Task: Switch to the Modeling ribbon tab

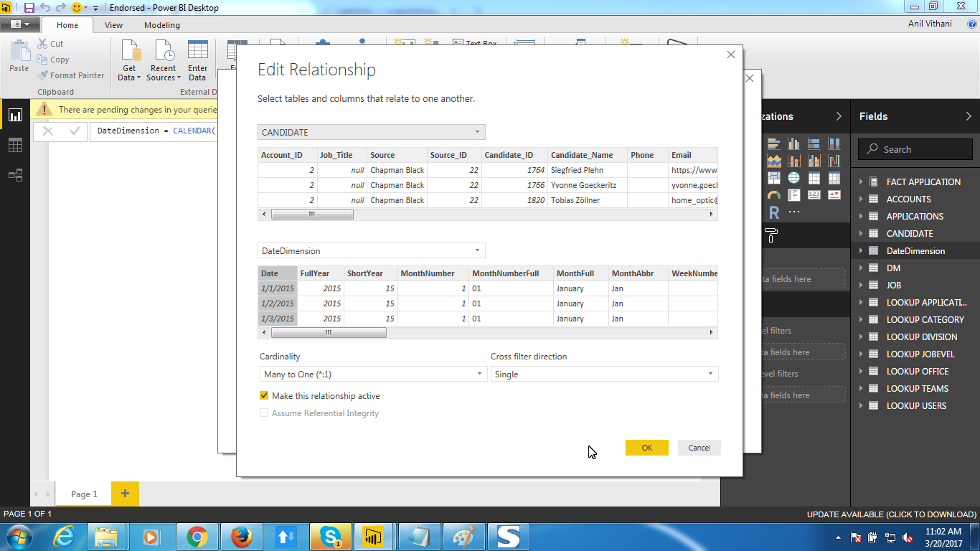Action: 162,25
